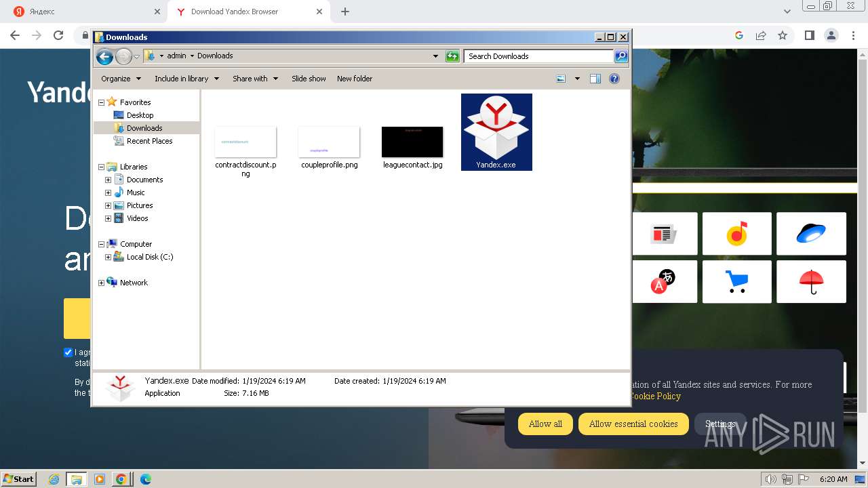Expand the address bar history dropdown
The width and height of the screenshot is (868, 488).
click(x=435, y=56)
